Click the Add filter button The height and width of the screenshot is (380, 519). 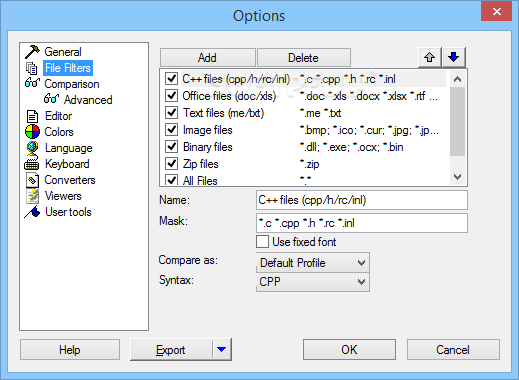[x=207, y=58]
